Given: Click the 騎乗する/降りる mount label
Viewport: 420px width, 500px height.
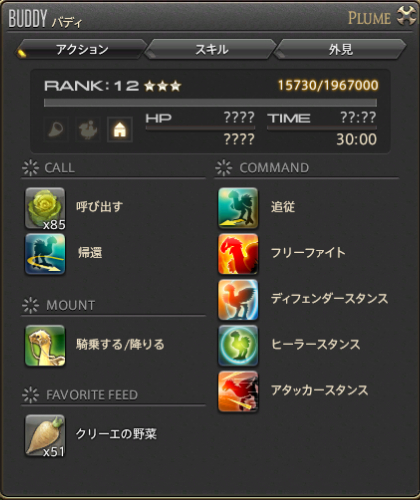Looking at the screenshot, I should click(120, 344).
